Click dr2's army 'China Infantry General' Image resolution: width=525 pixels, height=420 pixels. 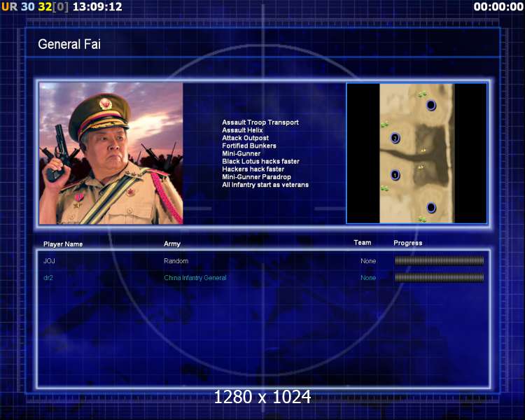(195, 278)
